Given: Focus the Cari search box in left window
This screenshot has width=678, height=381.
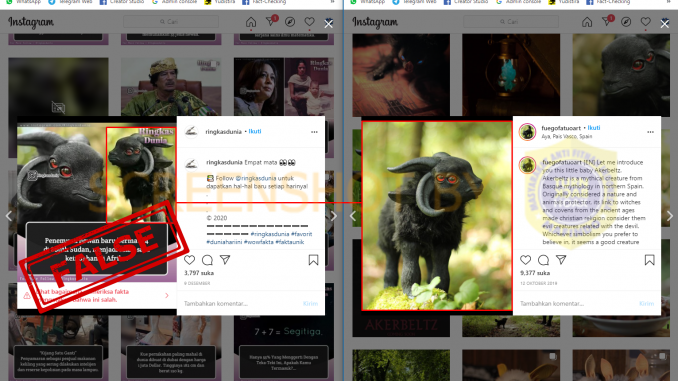Looking at the screenshot, I should pos(171,22).
